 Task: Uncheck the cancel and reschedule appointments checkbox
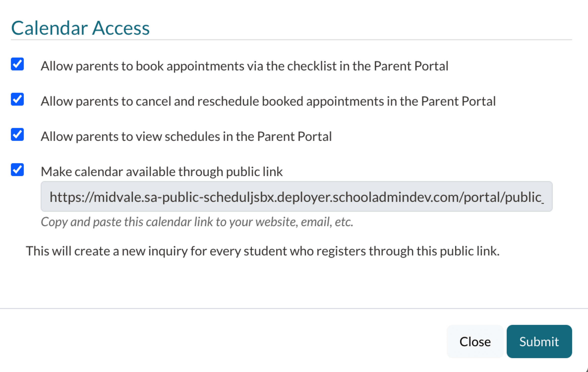click(17, 99)
